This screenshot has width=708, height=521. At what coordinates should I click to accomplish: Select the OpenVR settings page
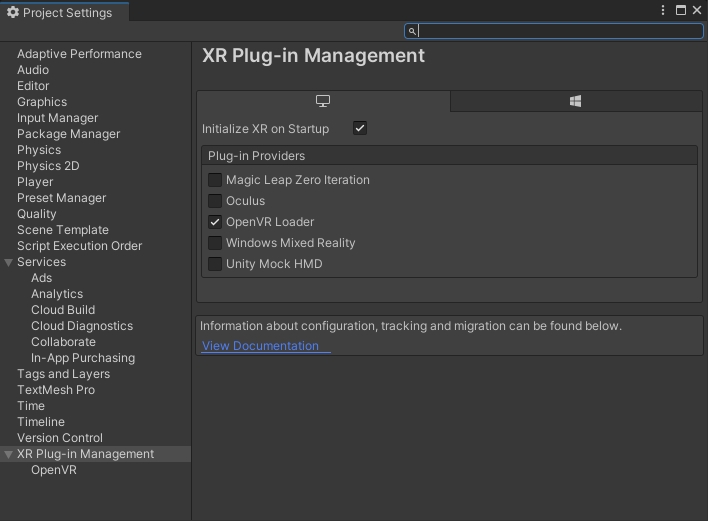(x=54, y=470)
